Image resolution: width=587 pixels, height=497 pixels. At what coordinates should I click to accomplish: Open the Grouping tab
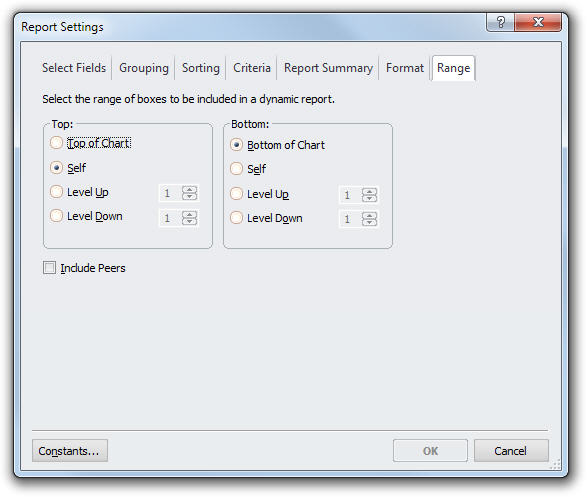(x=144, y=68)
